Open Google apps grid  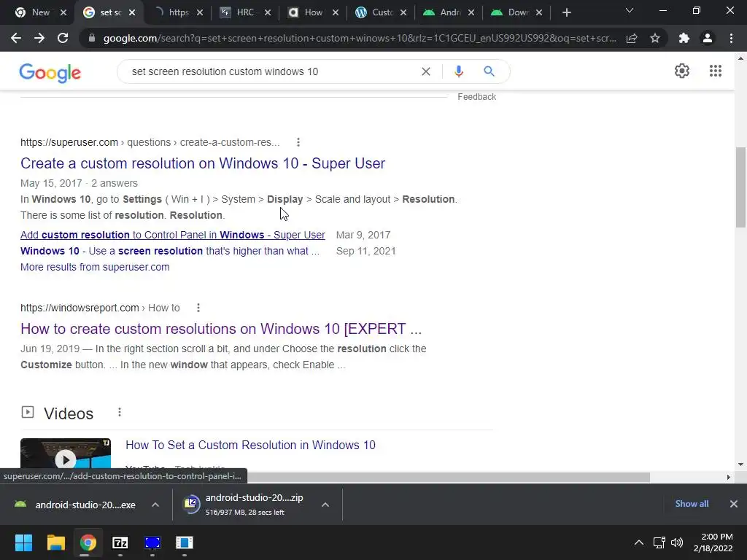click(715, 71)
